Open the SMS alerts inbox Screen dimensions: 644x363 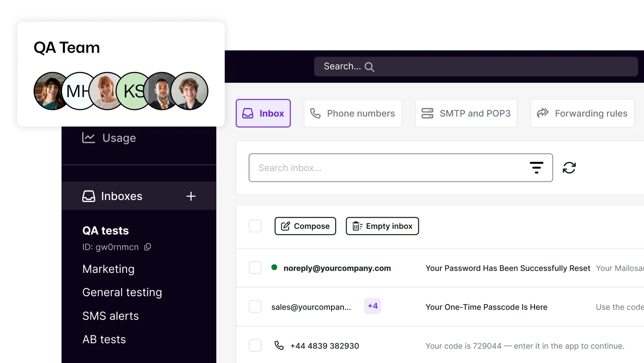tap(111, 316)
